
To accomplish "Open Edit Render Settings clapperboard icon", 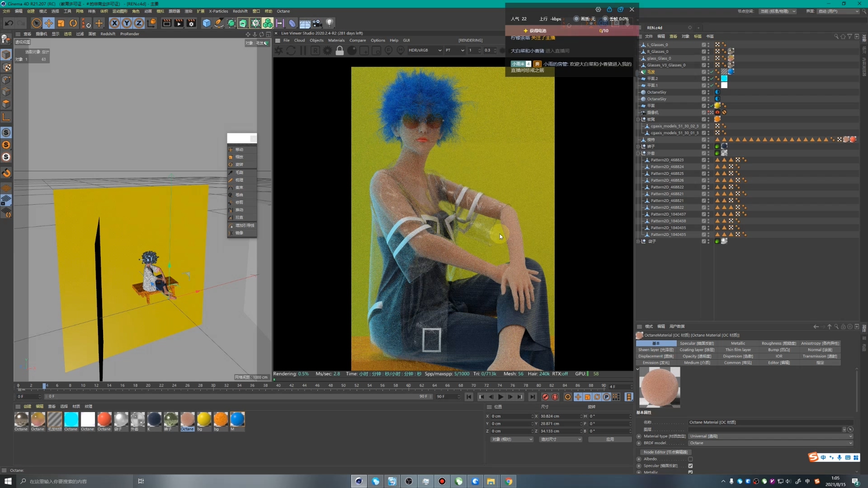I will pyautogui.click(x=191, y=23).
